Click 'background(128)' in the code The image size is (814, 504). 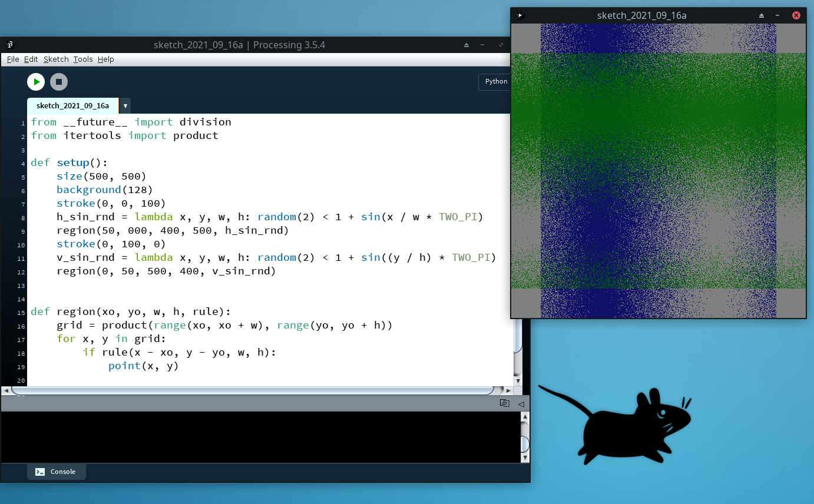coord(105,190)
